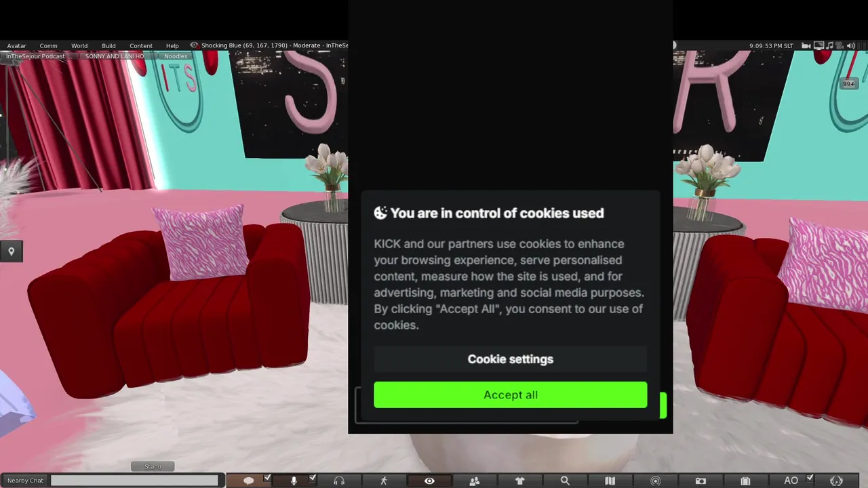Open the 99+ notifications badge

tap(848, 84)
